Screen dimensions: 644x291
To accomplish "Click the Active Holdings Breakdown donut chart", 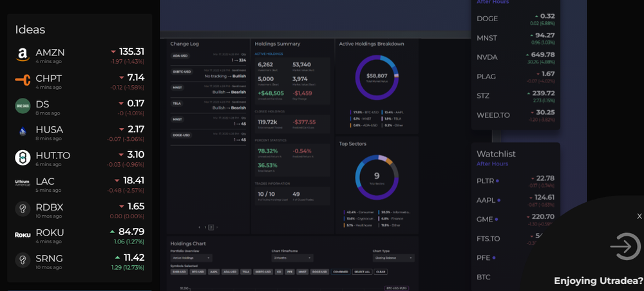I will (377, 76).
